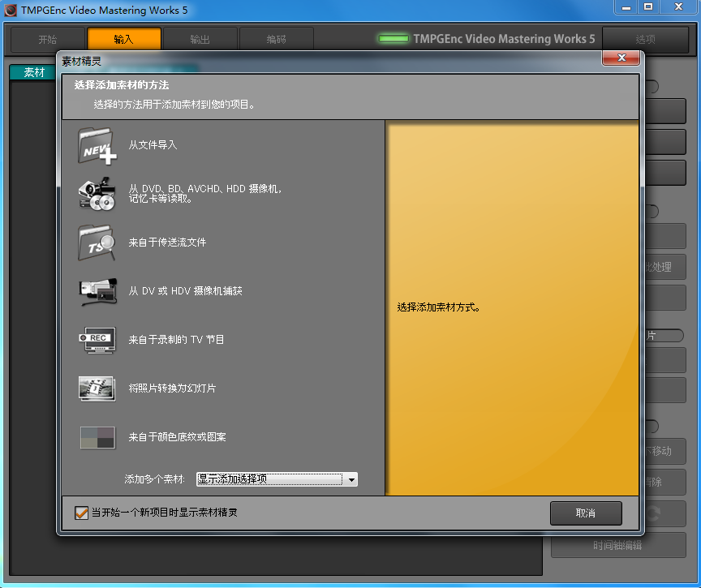Select 将照片转换为幻灯片 text
701x588 pixels.
172,388
